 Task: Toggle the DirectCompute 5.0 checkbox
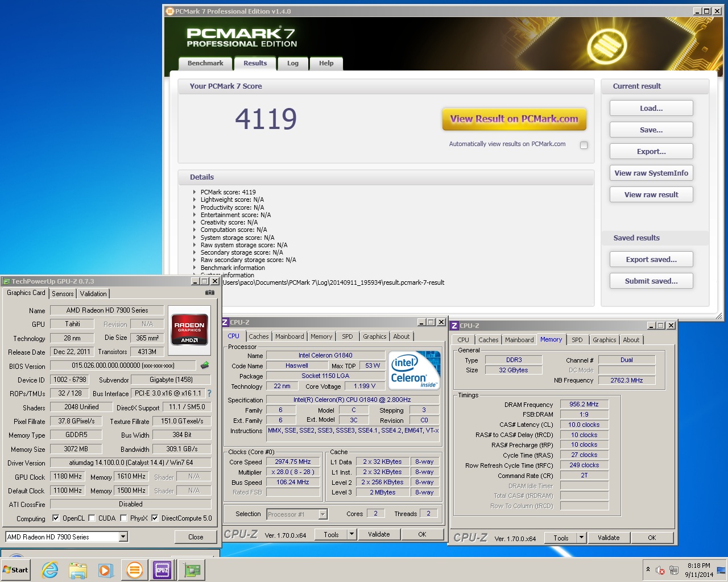(155, 518)
